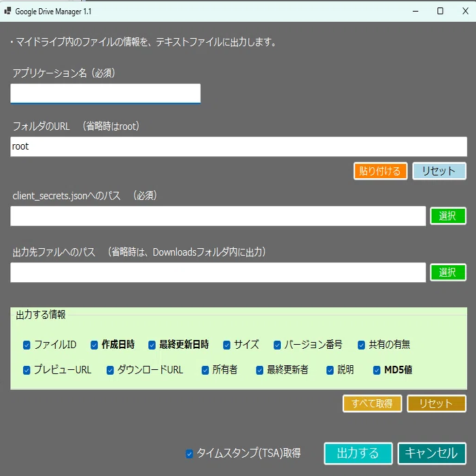Click the すべて取得 button
Image resolution: width=476 pixels, height=476 pixels.
point(372,403)
